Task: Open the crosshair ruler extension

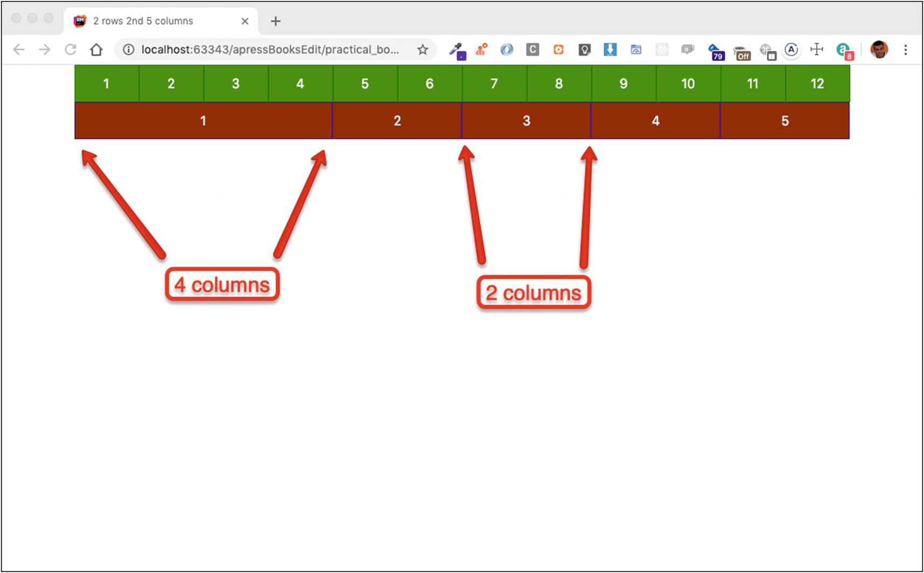Action: tap(816, 50)
